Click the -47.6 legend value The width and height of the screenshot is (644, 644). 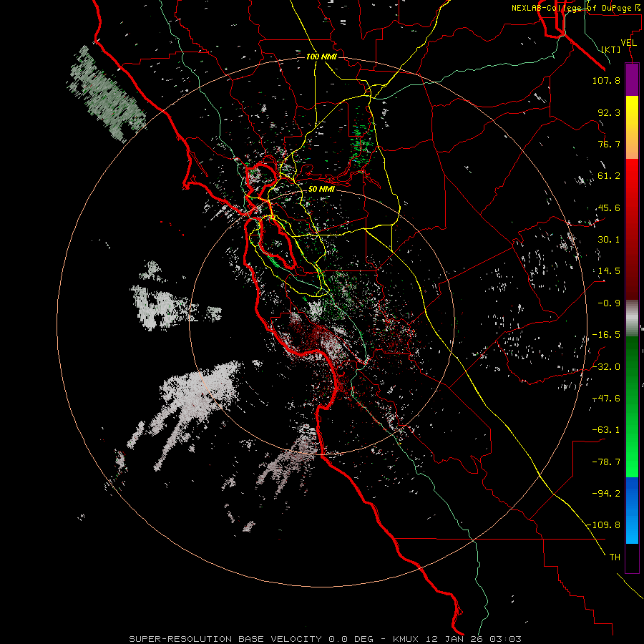click(606, 399)
